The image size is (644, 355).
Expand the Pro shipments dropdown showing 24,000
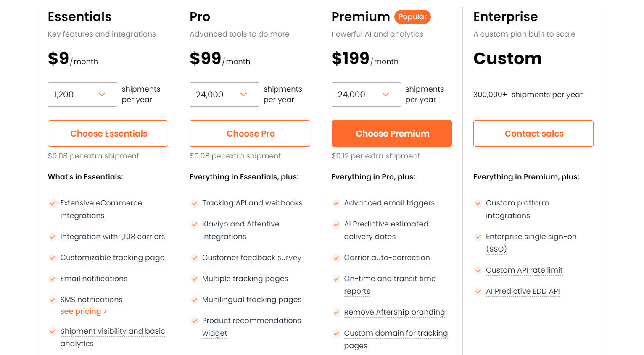click(x=224, y=95)
